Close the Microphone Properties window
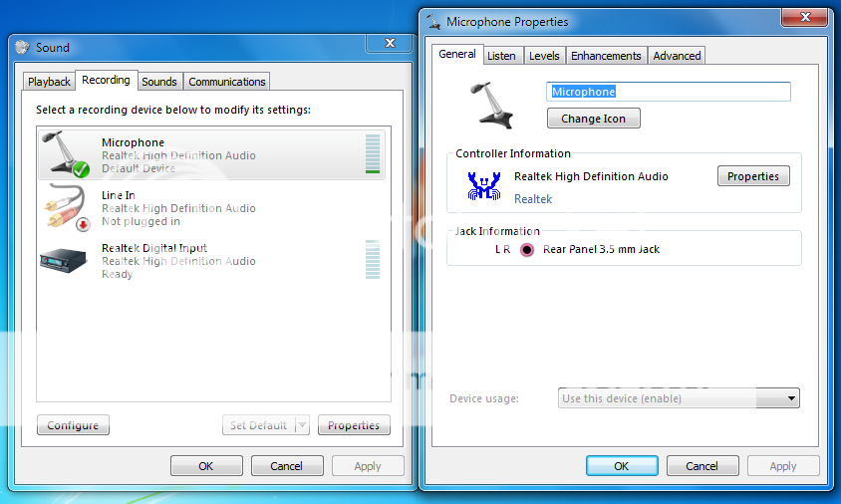 coord(804,17)
